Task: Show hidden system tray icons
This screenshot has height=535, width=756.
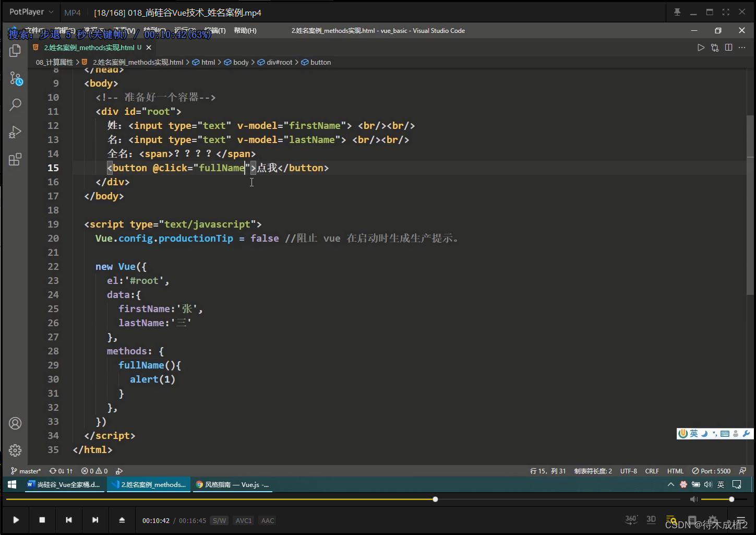Action: (x=670, y=484)
